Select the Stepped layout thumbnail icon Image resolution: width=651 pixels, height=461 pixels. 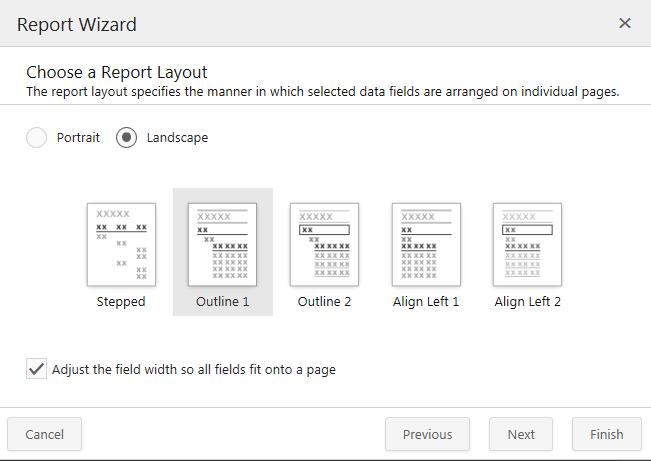coord(121,245)
